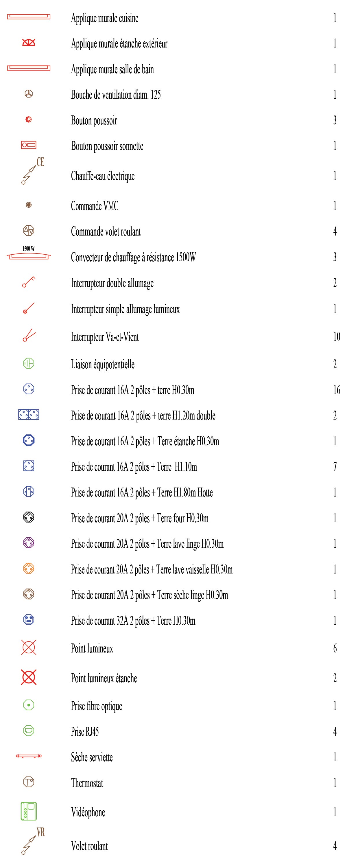Click quantity 16 for 16A H0.30m sockets
Viewport: 347px width, 868px height.
pos(337,390)
